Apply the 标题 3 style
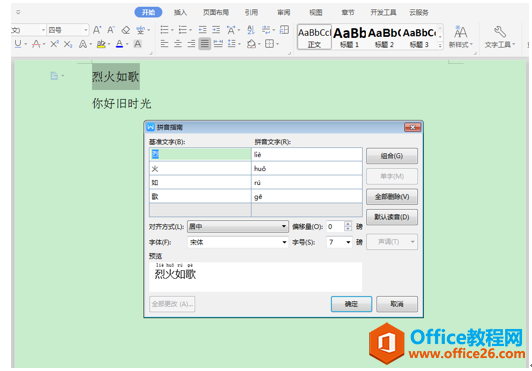The width and height of the screenshot is (532, 371). tap(419, 37)
